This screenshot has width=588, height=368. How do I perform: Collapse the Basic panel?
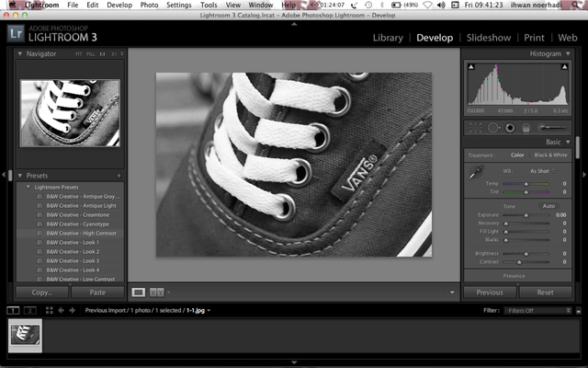click(x=568, y=142)
